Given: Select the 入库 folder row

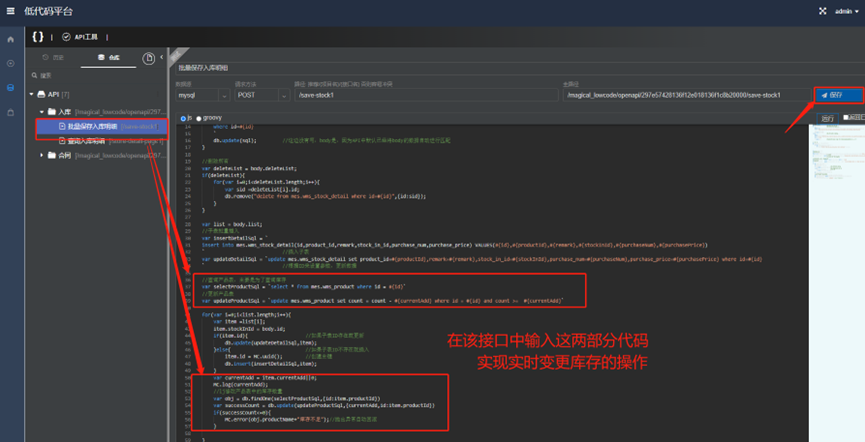Looking at the screenshot, I should click(x=97, y=112).
